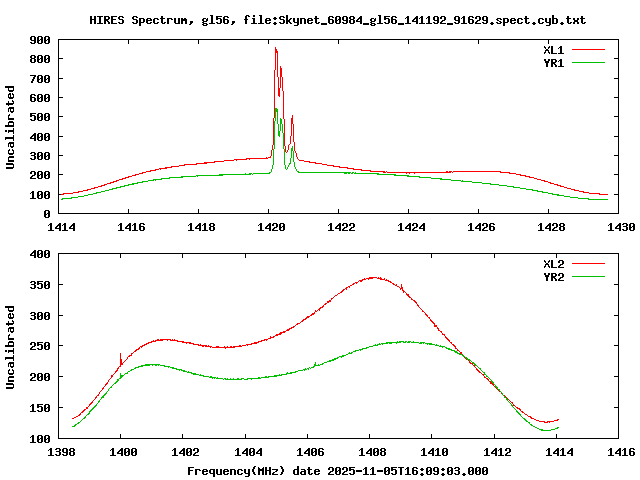Click the 350 y-axis tick label
The width and height of the screenshot is (640, 480).
pyautogui.click(x=40, y=285)
